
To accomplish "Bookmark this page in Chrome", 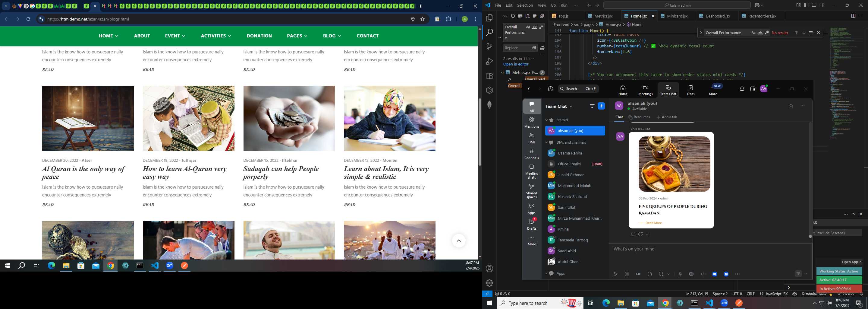I will [422, 19].
